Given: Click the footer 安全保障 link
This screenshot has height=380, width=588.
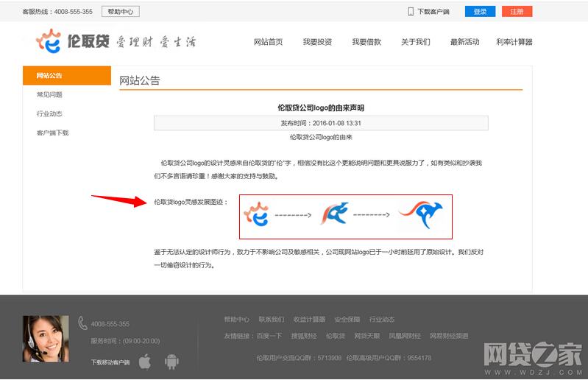Looking at the screenshot, I should point(347,319).
